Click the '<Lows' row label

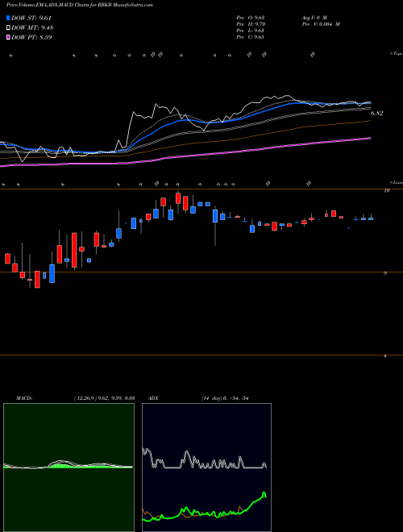point(396,182)
